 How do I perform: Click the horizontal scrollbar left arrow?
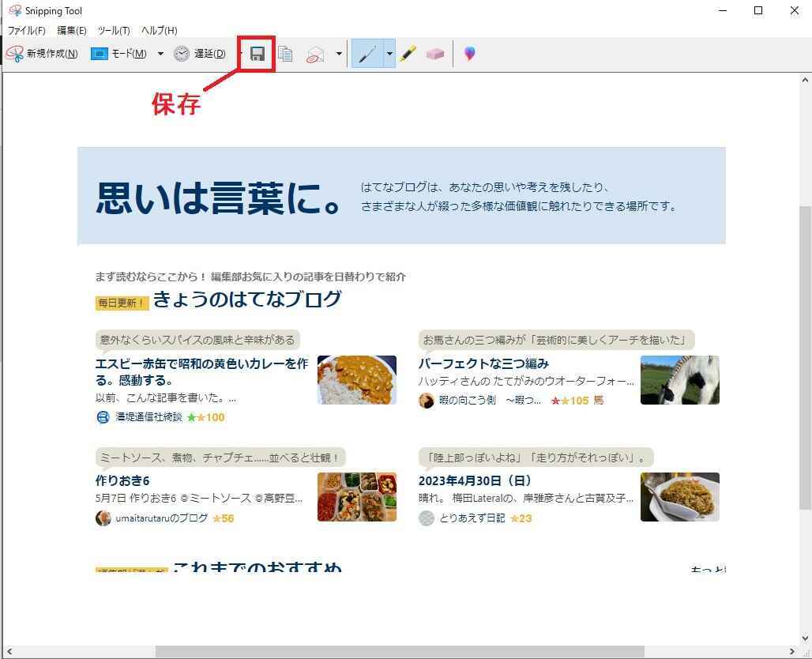pos(9,651)
